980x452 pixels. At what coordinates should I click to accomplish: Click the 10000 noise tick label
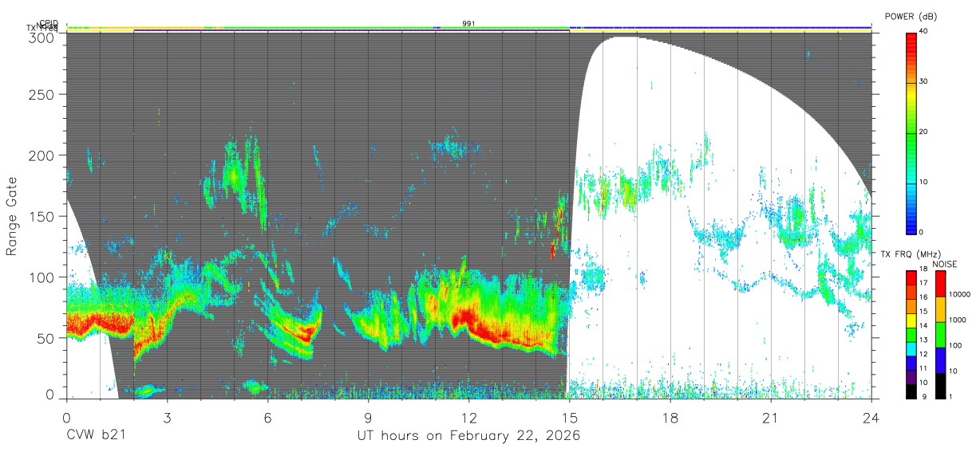960,295
